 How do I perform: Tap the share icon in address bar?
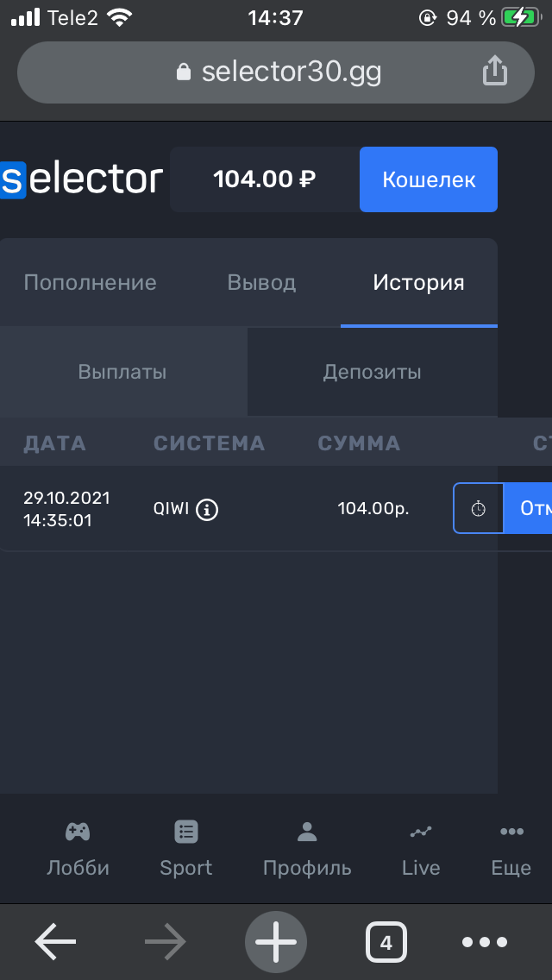(494, 71)
